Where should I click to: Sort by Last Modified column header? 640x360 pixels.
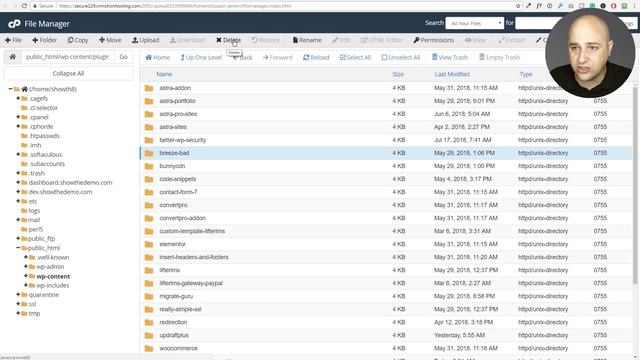click(x=452, y=74)
